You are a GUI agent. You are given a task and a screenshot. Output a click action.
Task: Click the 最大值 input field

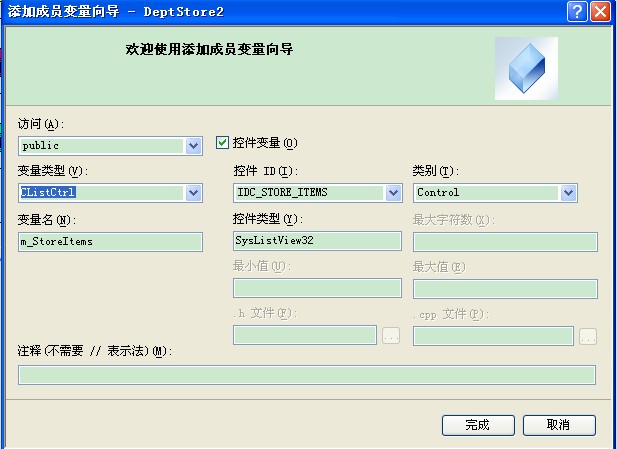(505, 289)
